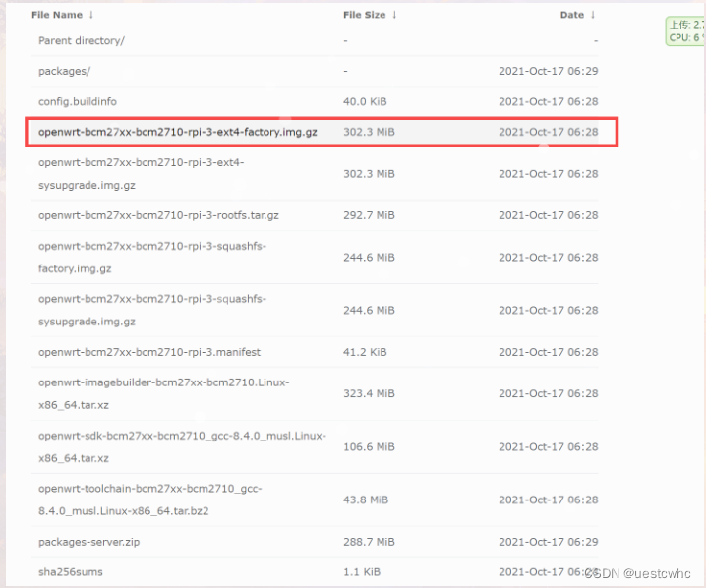This screenshot has width=706, height=588.
Task: Open the sha256sums file
Action: click(x=71, y=572)
